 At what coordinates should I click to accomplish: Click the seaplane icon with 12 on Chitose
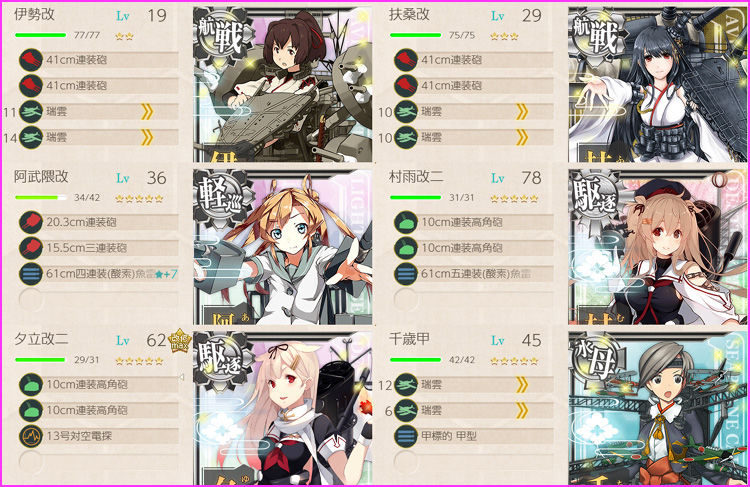(406, 384)
